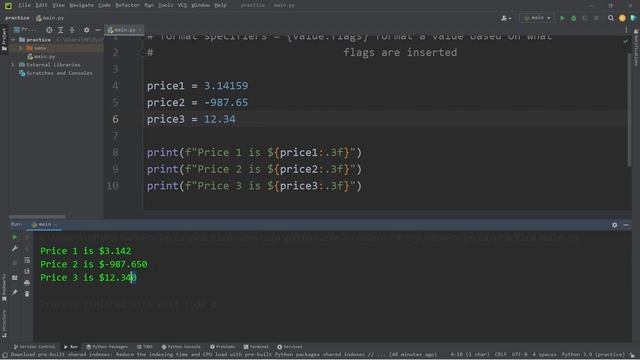This screenshot has height=360, width=640.
Task: Open the VCS menu
Action: click(182, 5)
